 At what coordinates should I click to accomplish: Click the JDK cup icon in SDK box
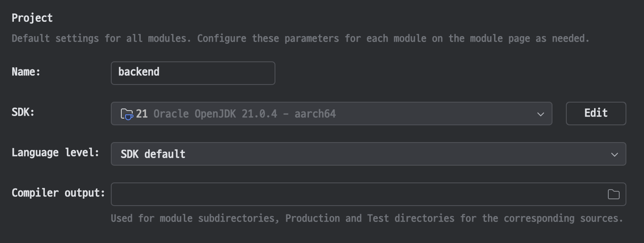[127, 114]
